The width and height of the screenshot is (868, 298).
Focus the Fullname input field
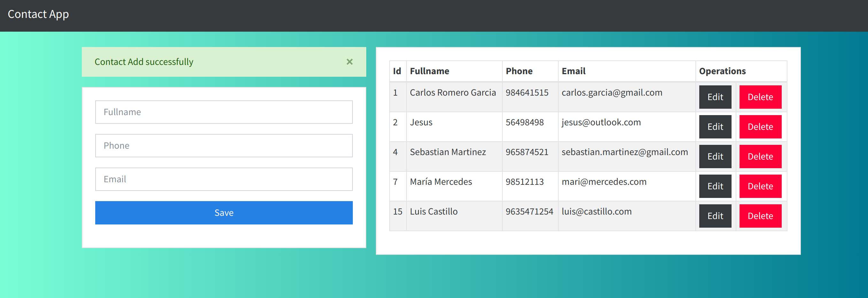pos(224,112)
